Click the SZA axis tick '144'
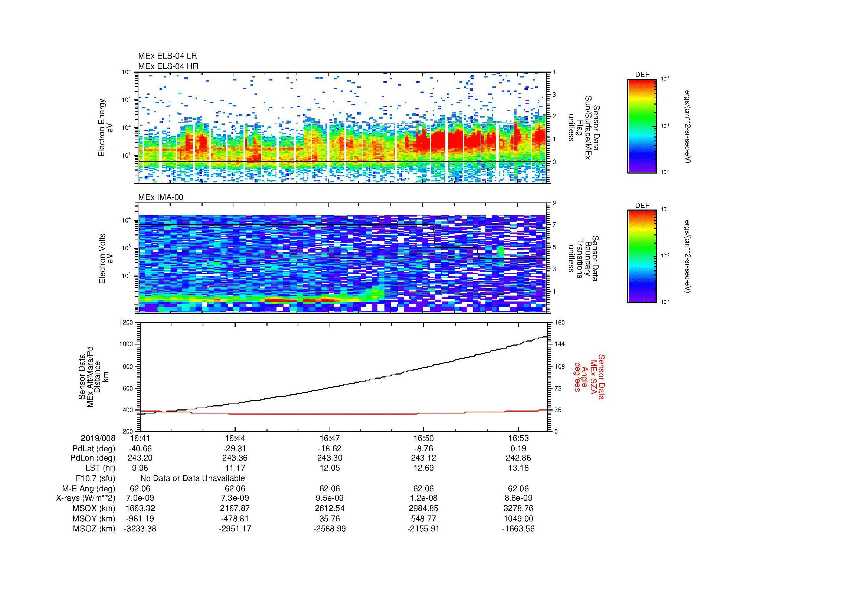The height and width of the screenshot is (613, 868). click(559, 344)
